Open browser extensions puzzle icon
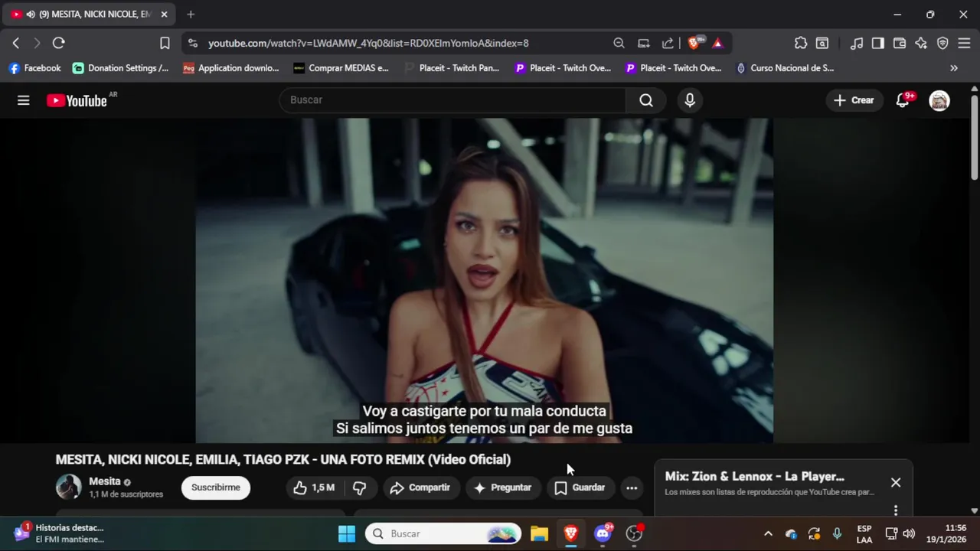The height and width of the screenshot is (551, 980). (801, 43)
